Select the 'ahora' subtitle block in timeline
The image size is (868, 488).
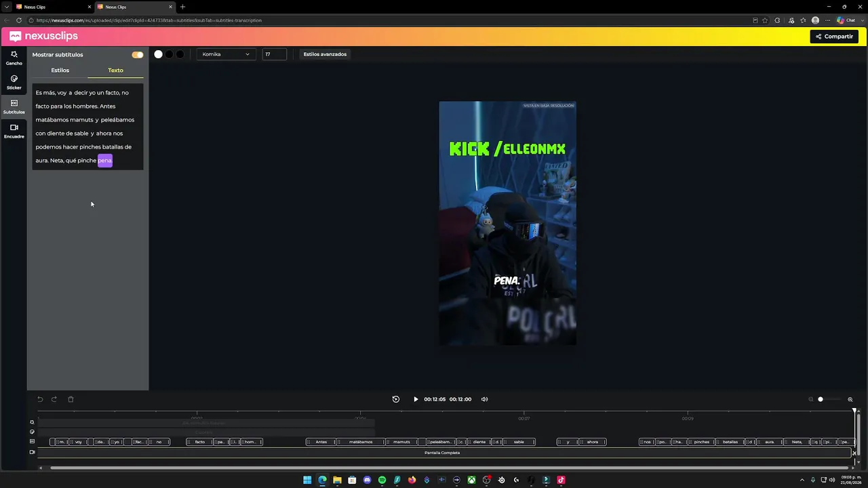(593, 442)
